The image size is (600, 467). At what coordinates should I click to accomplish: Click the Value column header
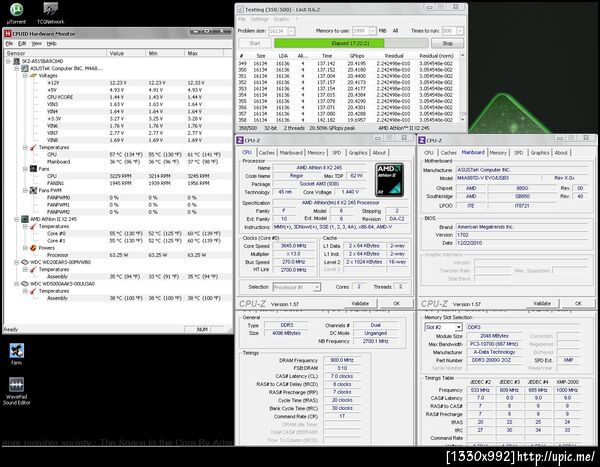(126, 53)
